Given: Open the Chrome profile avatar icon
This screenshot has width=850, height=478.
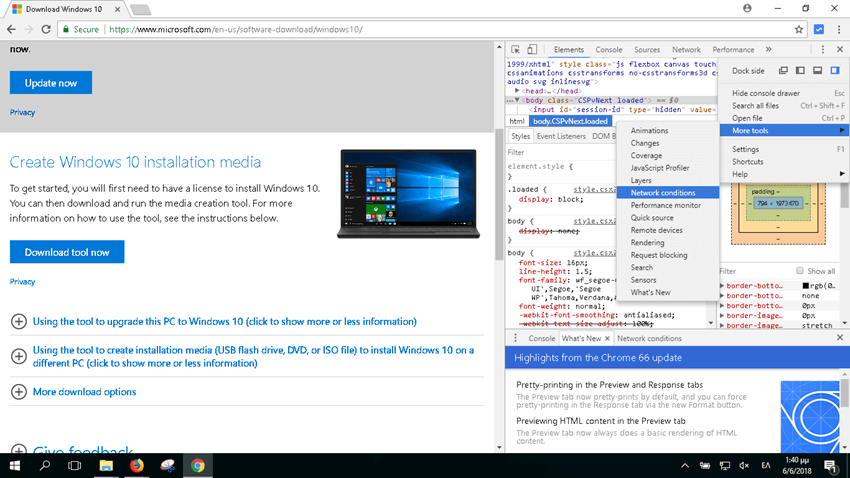Looking at the screenshot, I should 747,8.
